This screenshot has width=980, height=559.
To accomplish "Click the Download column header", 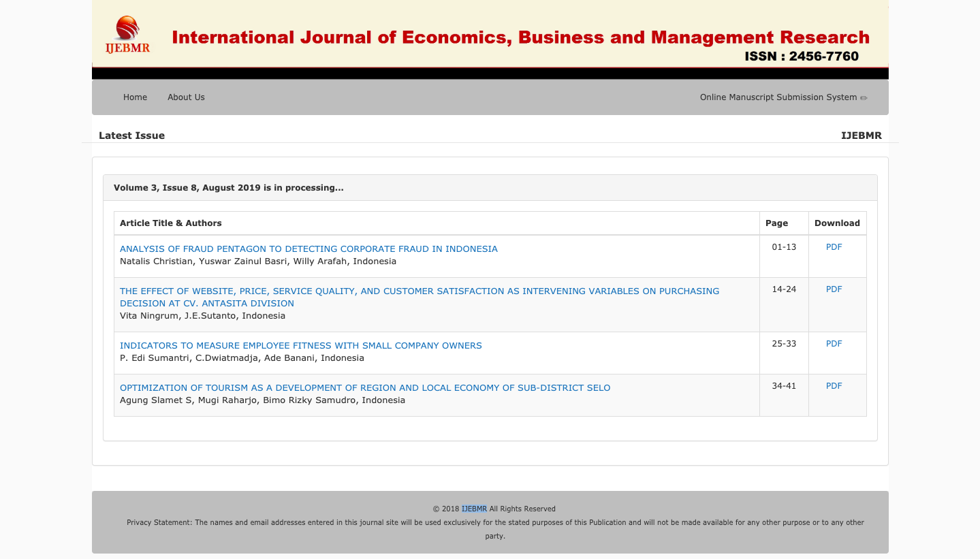I will point(837,223).
